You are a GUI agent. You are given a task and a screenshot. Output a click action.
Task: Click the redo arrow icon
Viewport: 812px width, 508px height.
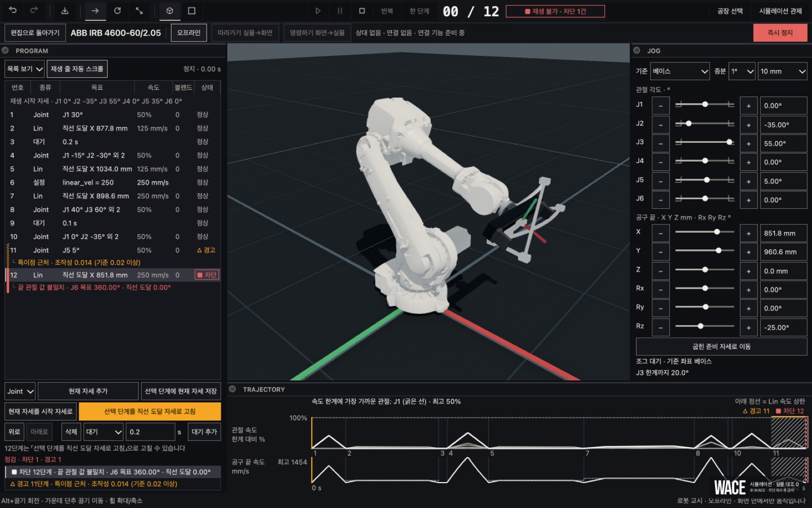coord(34,11)
